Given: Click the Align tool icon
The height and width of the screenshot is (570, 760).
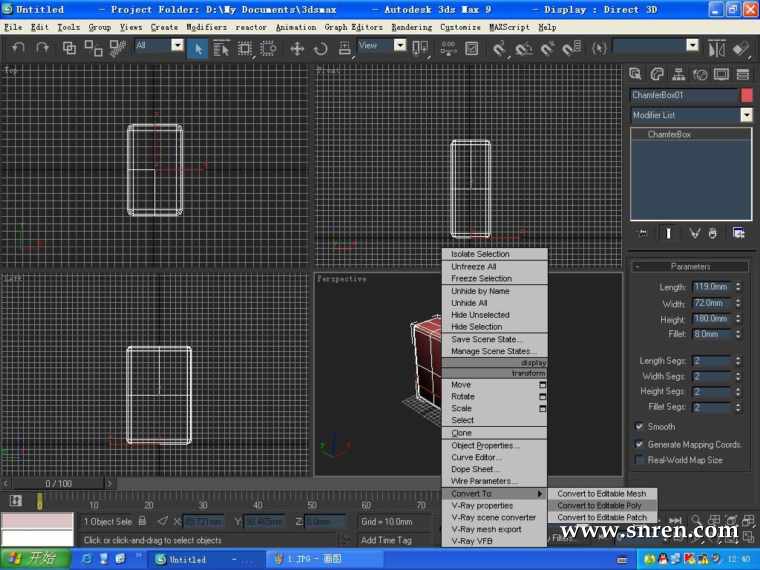Looking at the screenshot, I should 741,48.
